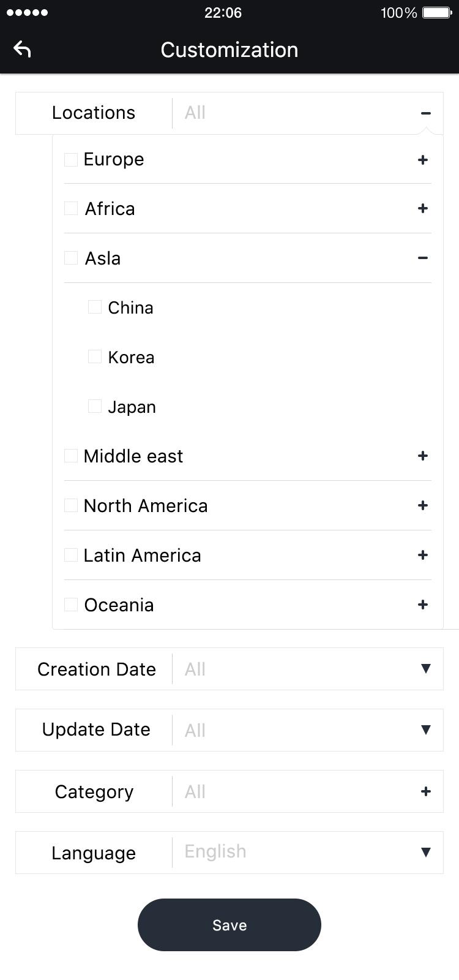Enable the Oceania checkbox
The width and height of the screenshot is (459, 980).
tap(70, 603)
